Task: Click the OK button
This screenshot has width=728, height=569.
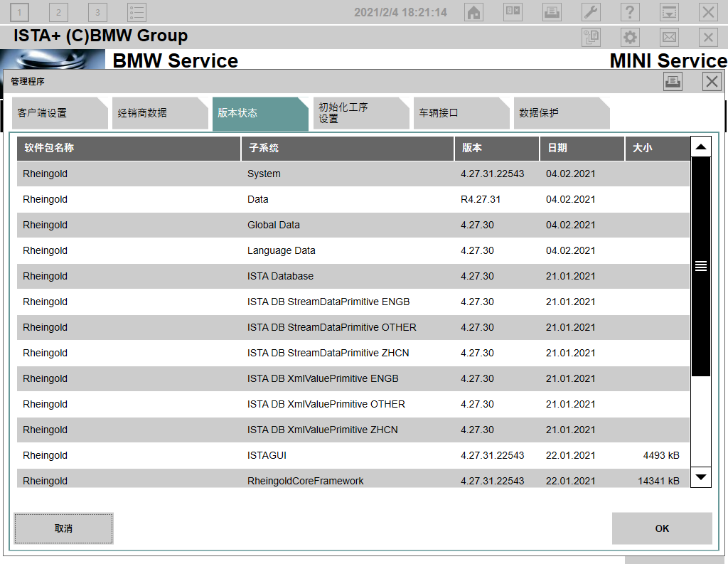Action: coord(662,528)
